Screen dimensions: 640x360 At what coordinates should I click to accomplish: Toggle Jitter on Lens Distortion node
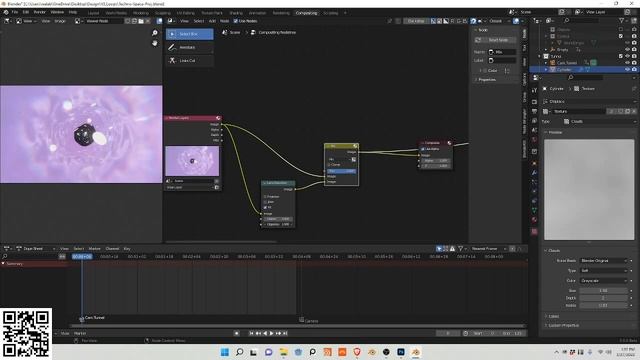pyautogui.click(x=265, y=202)
